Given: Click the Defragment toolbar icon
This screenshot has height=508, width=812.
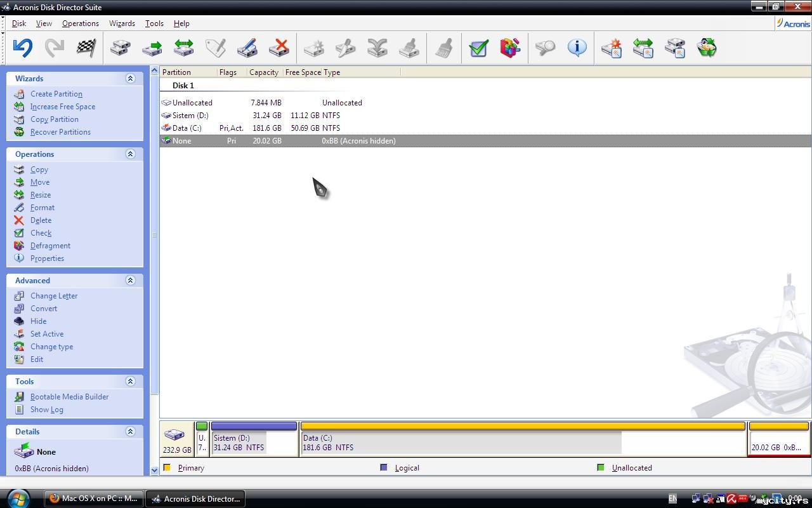Looking at the screenshot, I should point(510,48).
